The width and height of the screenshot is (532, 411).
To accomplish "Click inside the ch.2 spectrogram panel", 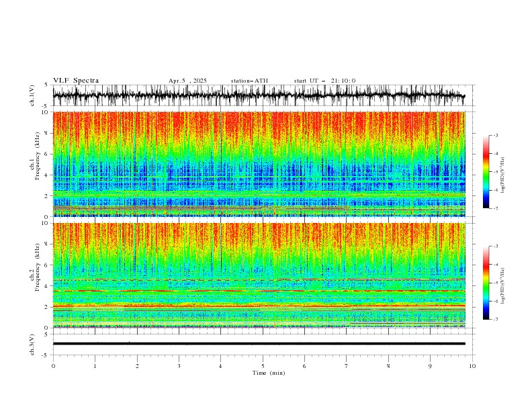I will coord(259,275).
